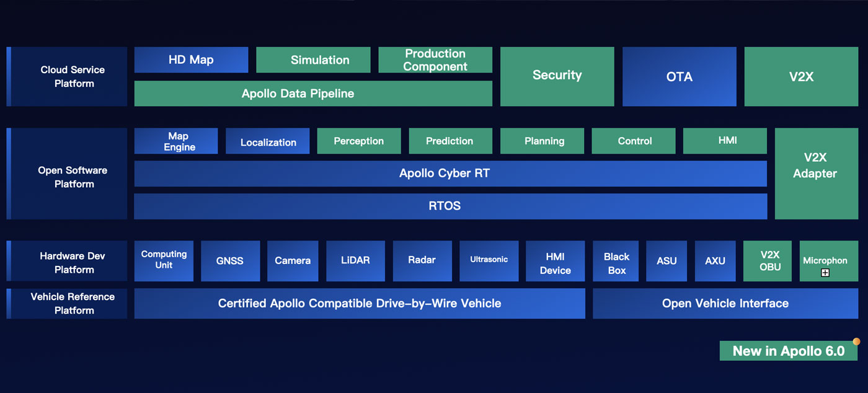
Task: Open the Localization block
Action: click(268, 141)
